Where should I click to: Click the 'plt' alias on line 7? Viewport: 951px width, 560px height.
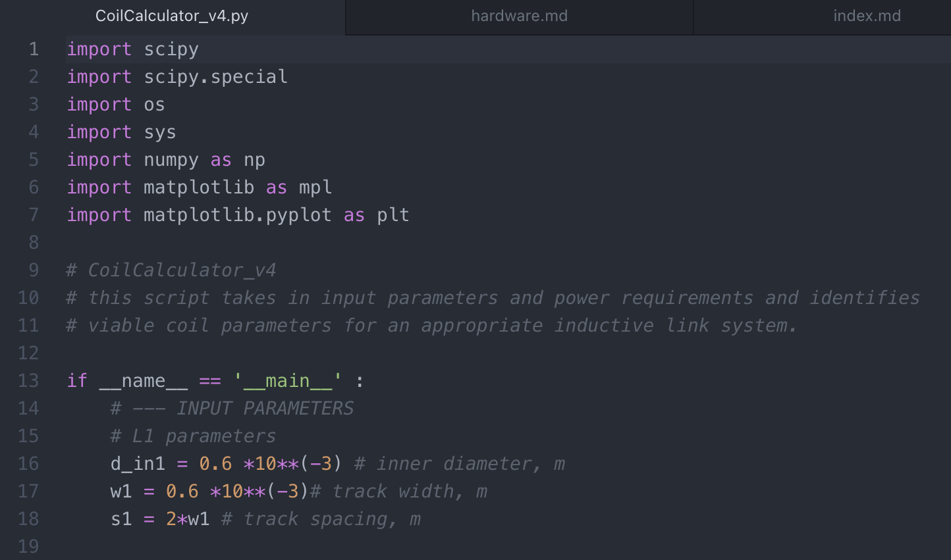393,215
